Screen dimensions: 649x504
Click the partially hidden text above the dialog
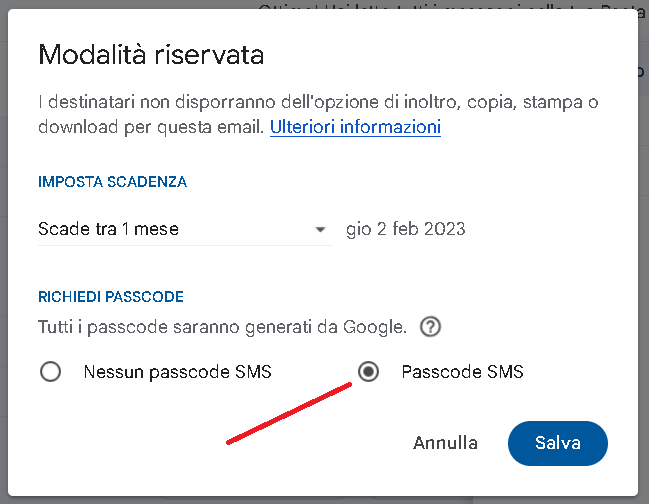click(440, 7)
